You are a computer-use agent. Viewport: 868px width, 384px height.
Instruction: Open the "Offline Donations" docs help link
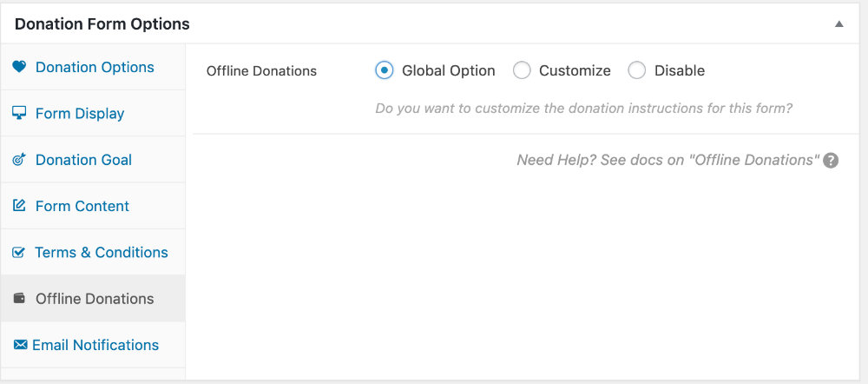(668, 160)
